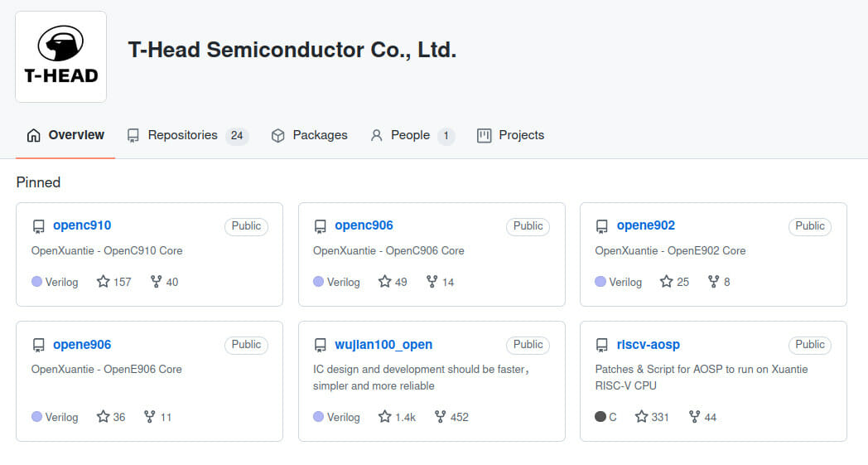Open the Repositories tab
This screenshot has width=868, height=465.
pyautogui.click(x=187, y=135)
